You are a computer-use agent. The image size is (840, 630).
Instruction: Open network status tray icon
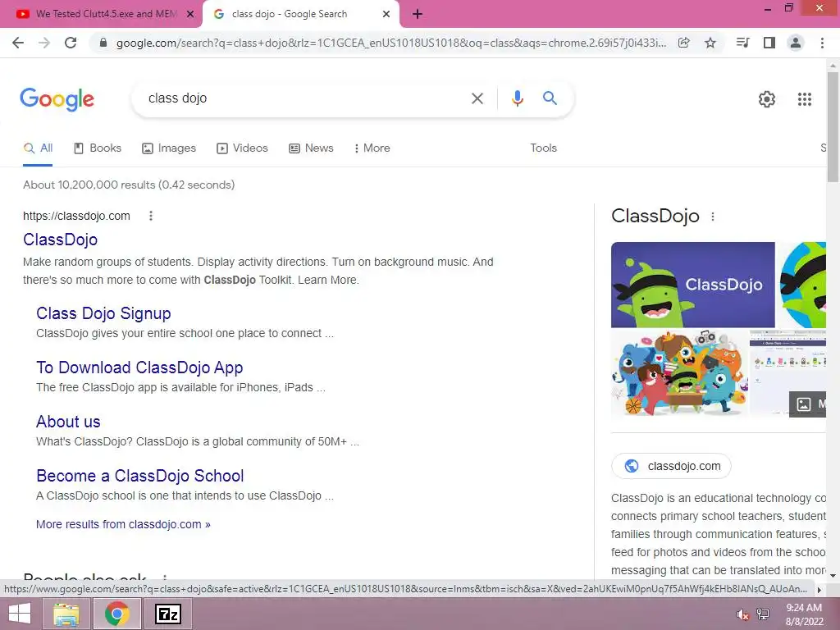763,614
